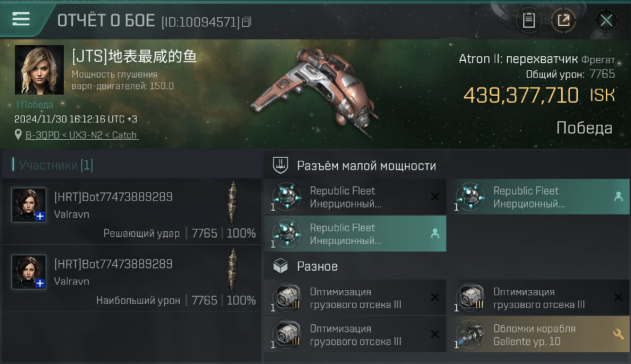Open the top-right dropped Republic Fleet module

(x=538, y=197)
